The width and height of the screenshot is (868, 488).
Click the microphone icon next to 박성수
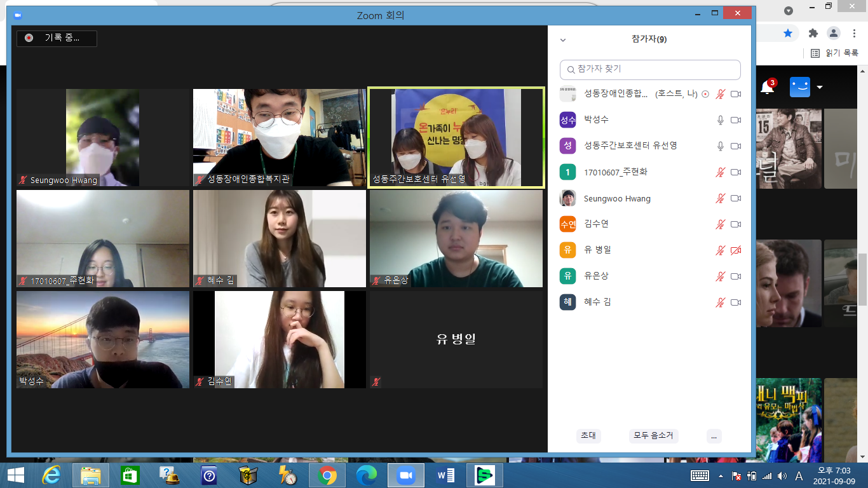pyautogui.click(x=721, y=120)
